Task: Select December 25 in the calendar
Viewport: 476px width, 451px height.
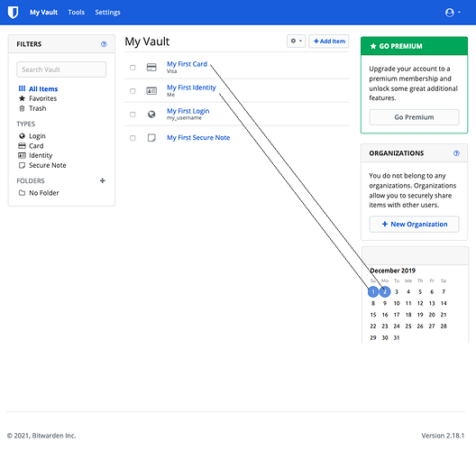Action: tap(408, 327)
